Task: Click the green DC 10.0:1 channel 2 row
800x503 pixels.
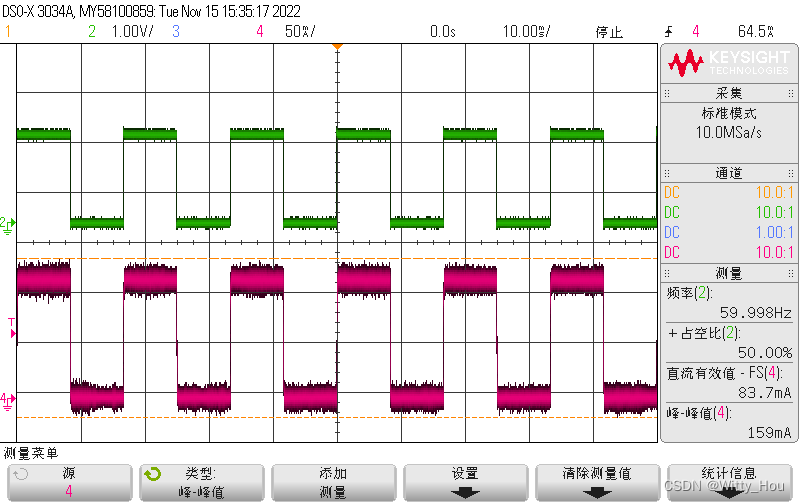Action: coord(729,212)
